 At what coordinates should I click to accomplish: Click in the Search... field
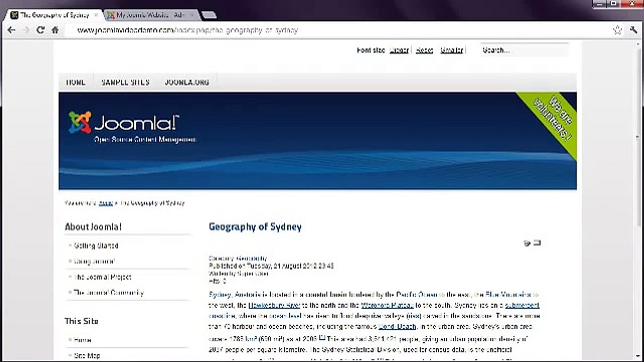524,50
